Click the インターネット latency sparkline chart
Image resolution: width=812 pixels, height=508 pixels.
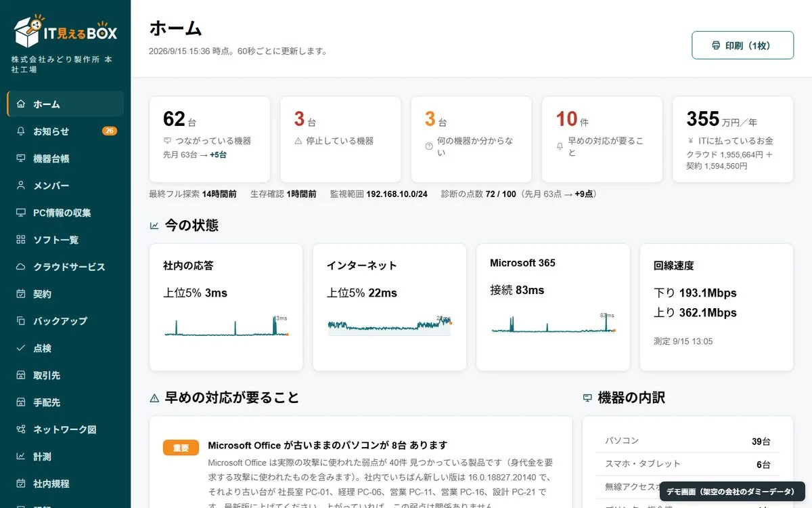390,325
